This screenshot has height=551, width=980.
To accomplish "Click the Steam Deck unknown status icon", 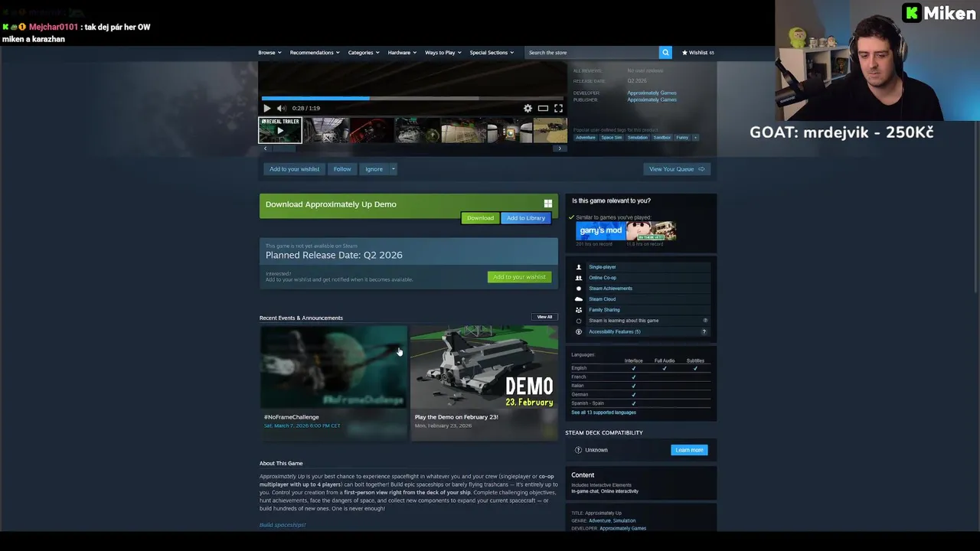I will click(578, 450).
